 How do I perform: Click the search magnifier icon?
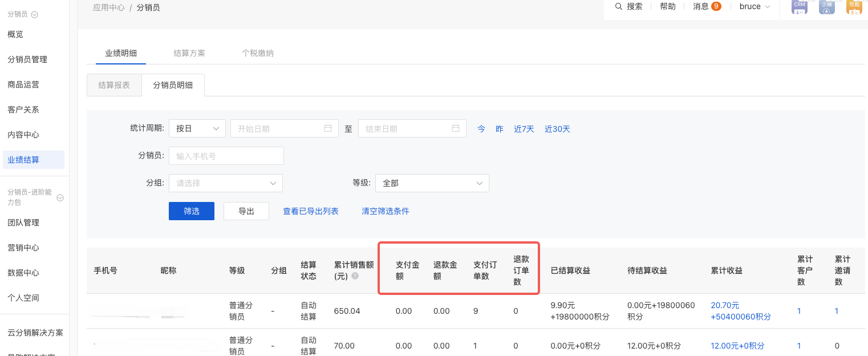tap(619, 7)
